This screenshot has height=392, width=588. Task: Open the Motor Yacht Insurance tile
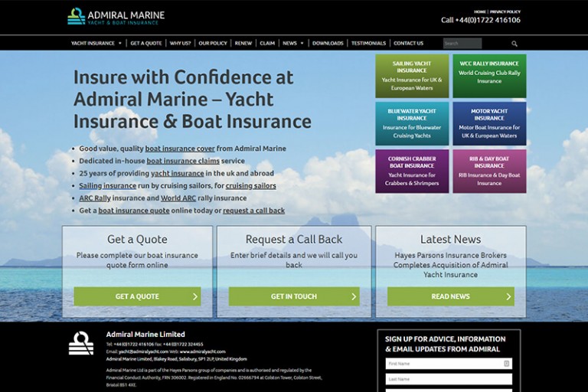(x=489, y=123)
